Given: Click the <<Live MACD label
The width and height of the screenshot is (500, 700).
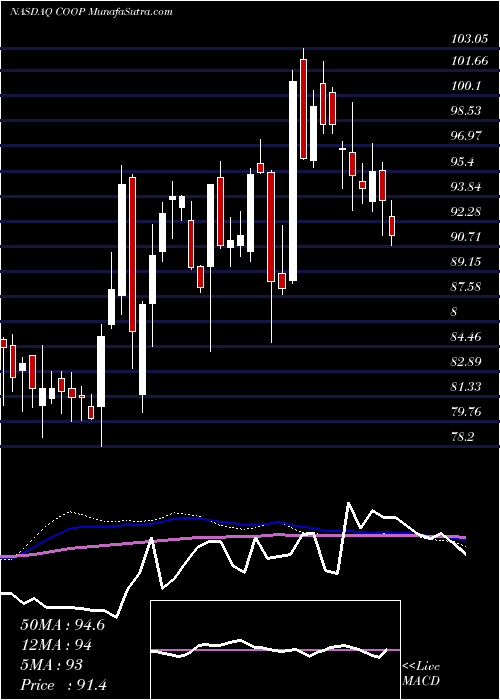Looking at the screenshot, I should click(x=421, y=674).
